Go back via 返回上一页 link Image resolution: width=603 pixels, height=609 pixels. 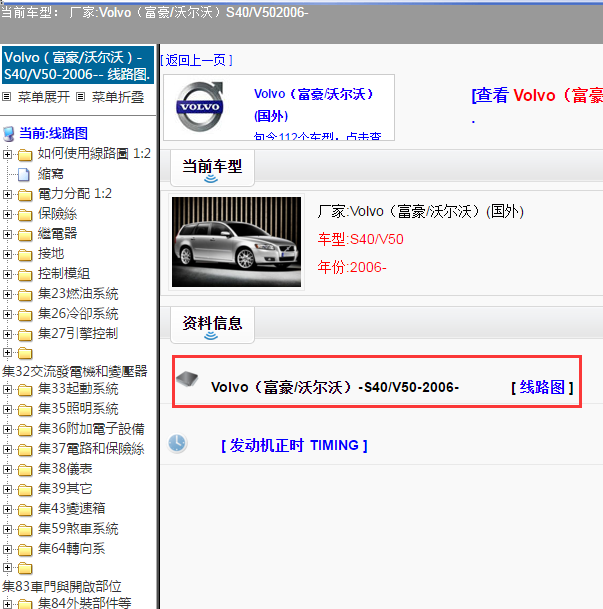pyautogui.click(x=196, y=60)
